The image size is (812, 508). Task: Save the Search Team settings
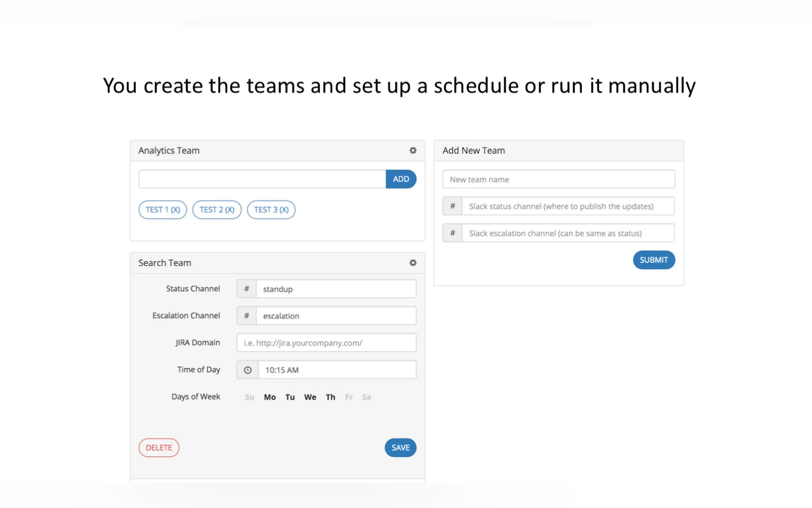click(400, 448)
